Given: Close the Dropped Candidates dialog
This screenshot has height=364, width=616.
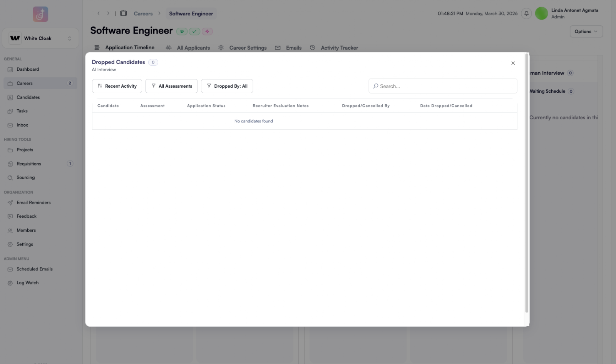Looking at the screenshot, I should (x=513, y=63).
